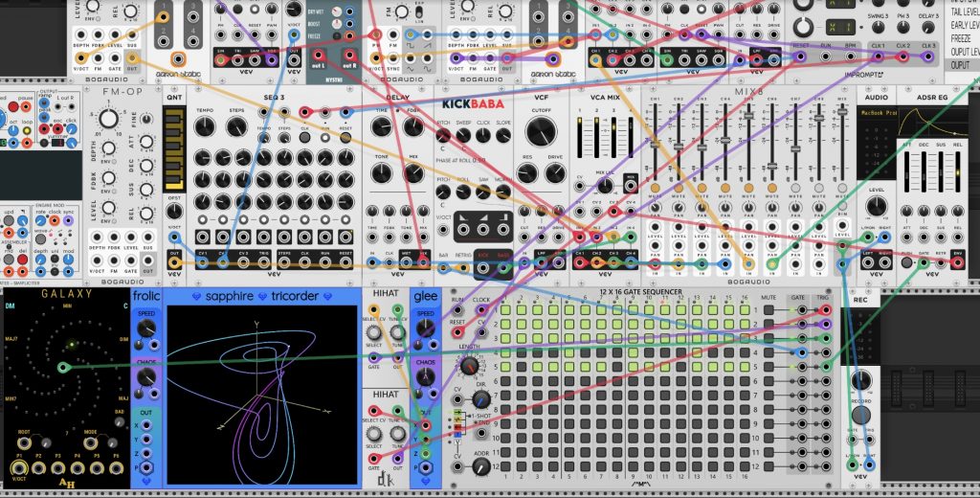Click the AUDIO module LEVEL knob
This screenshot has height=498, width=980.
(x=877, y=203)
